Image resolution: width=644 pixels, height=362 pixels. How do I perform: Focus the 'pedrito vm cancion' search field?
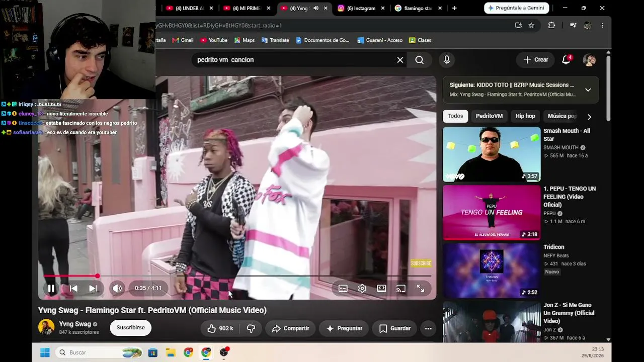click(294, 60)
